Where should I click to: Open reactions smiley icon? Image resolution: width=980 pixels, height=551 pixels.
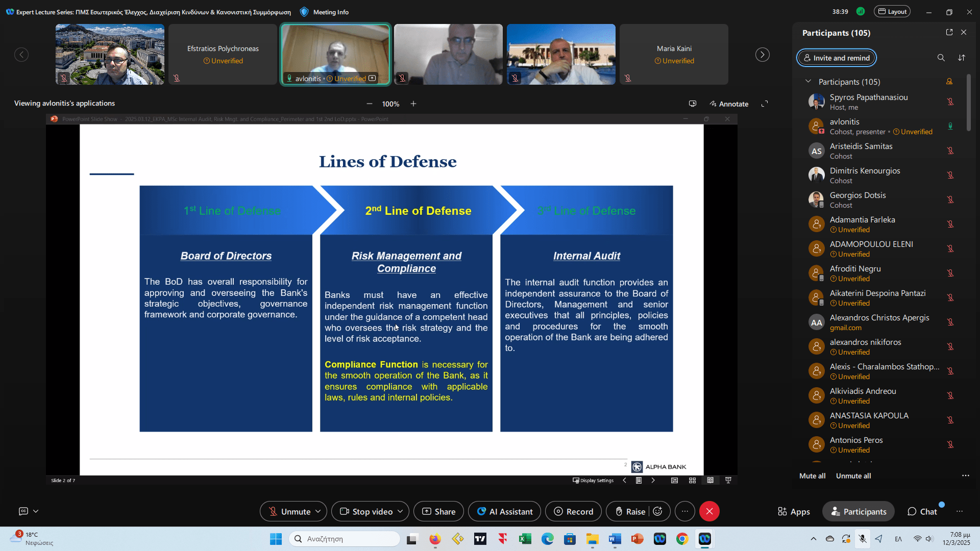[658, 511]
